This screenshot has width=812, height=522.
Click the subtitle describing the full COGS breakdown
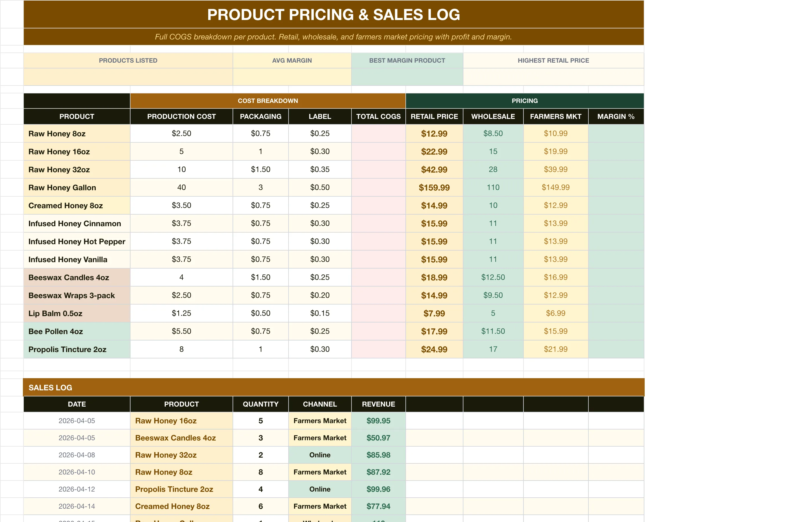pos(333,37)
